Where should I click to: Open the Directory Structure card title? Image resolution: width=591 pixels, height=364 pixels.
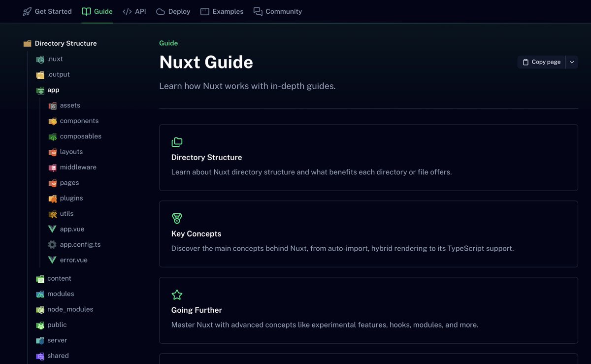206,157
